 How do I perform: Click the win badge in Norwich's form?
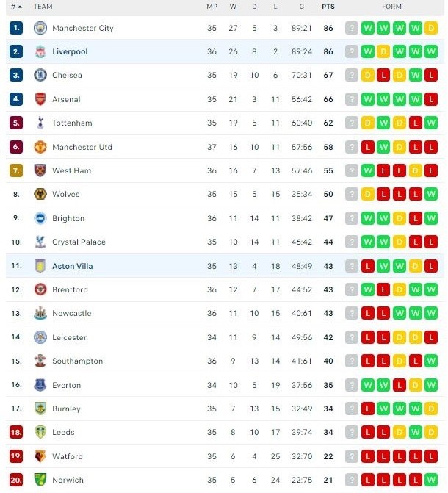pyautogui.click(x=432, y=481)
